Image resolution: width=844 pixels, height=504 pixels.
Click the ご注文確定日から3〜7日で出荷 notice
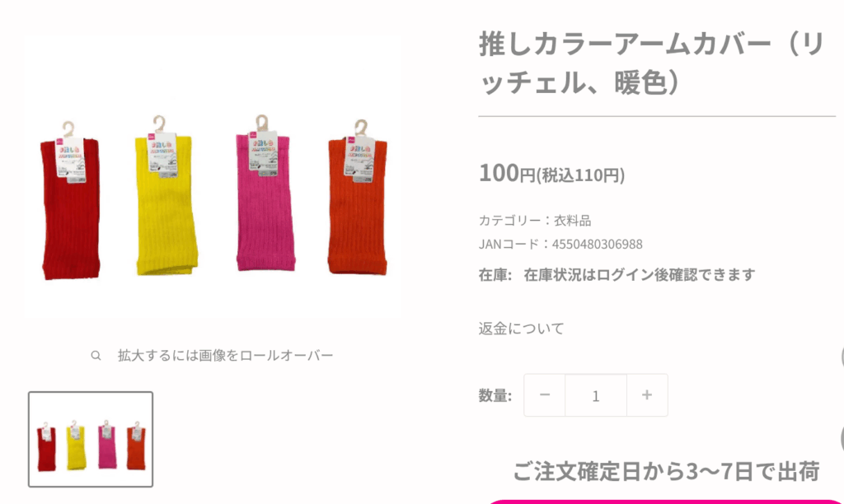coord(666,471)
